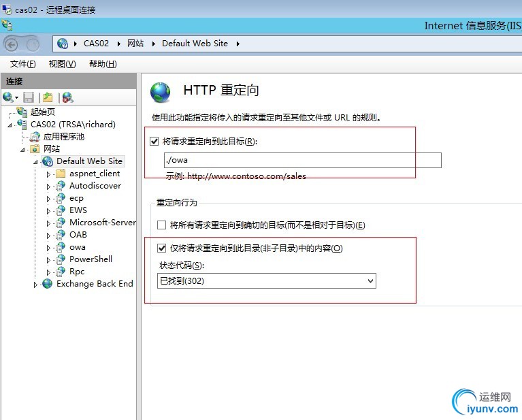Screen dimensions: 522x420
Task: Open the 文件(F) menu
Action: pyautogui.click(x=22, y=63)
